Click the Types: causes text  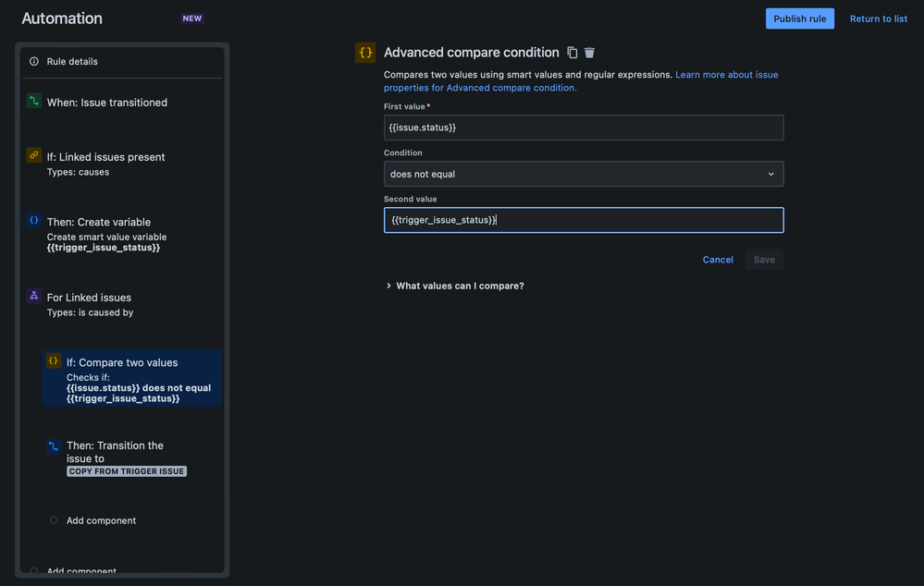pos(78,172)
